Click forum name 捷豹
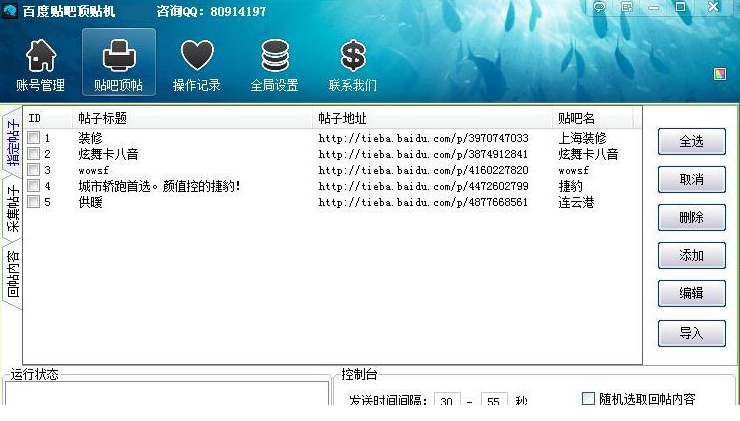740x421 pixels. click(x=571, y=186)
